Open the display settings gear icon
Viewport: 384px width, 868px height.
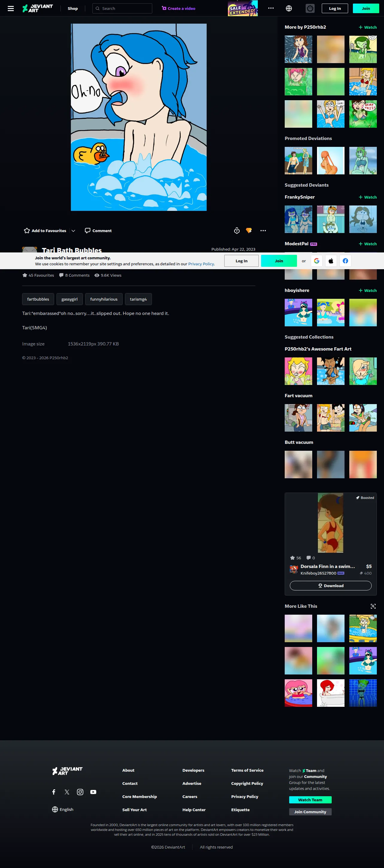[x=310, y=8]
